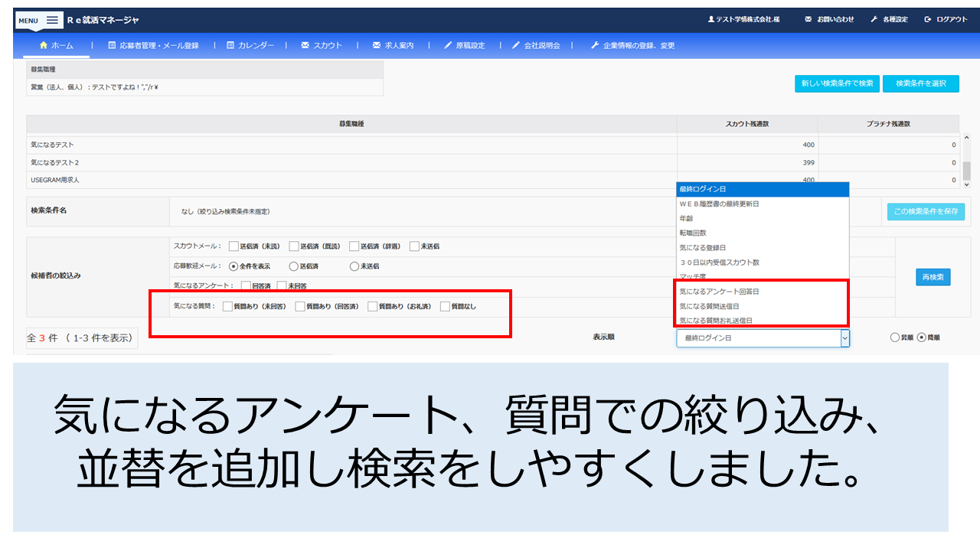Check スカウトメール 未送信 checkbox
This screenshot has width=980, height=551.
[x=415, y=246]
